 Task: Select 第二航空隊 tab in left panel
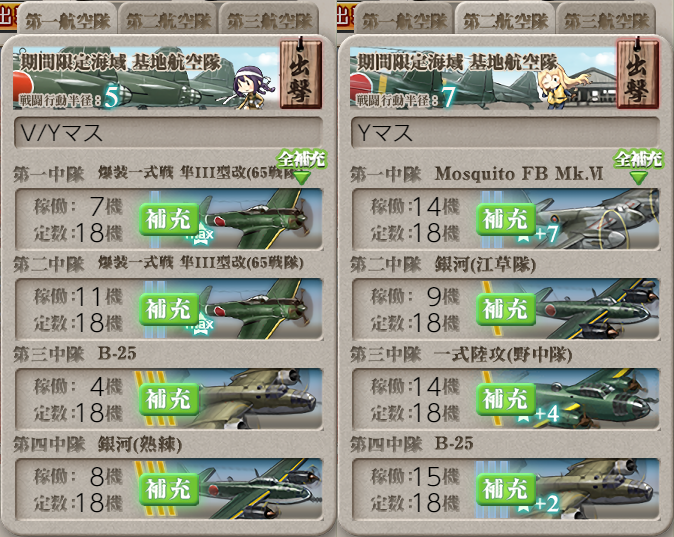point(168,20)
